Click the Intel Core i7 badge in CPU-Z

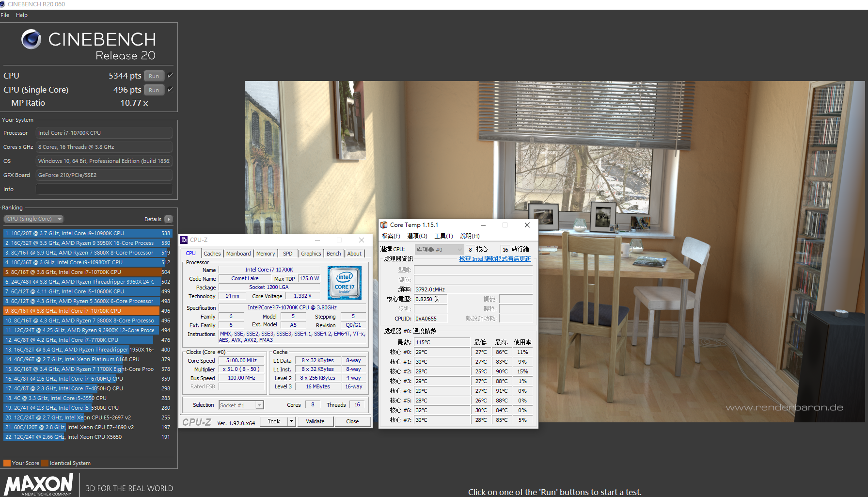click(344, 282)
